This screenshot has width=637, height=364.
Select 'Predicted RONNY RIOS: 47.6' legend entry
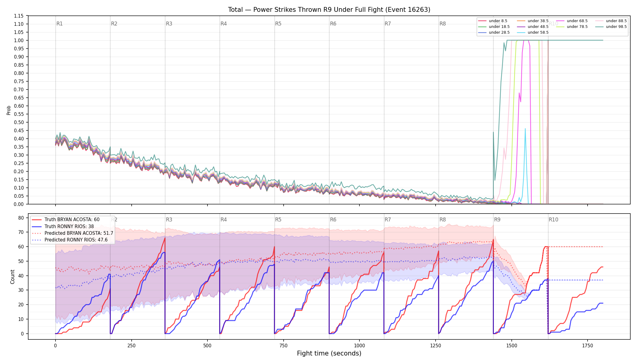(70, 240)
